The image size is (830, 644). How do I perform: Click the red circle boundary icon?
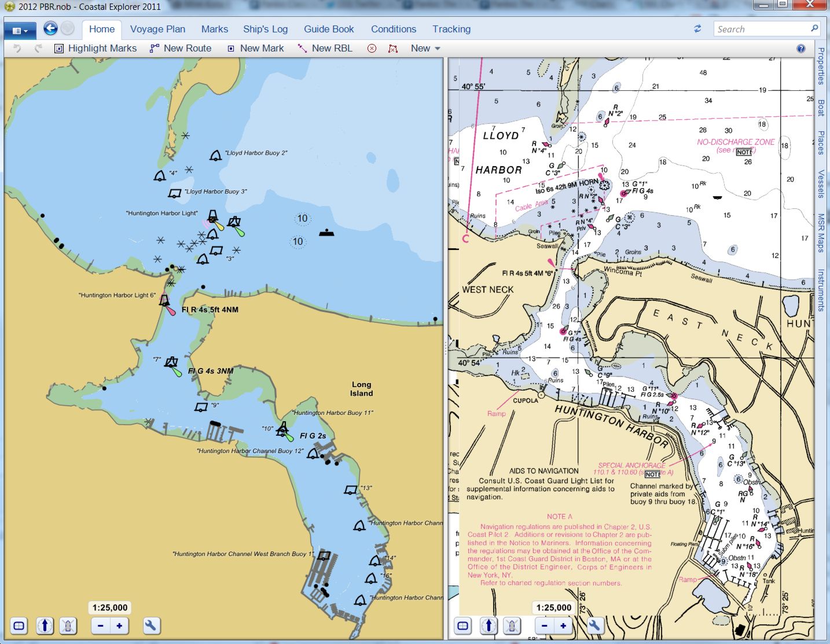tap(372, 49)
